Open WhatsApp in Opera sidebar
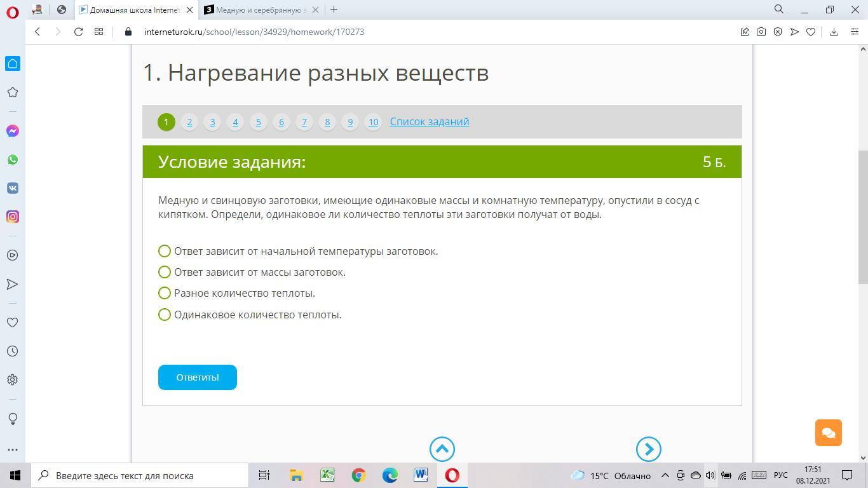The height and width of the screenshot is (488, 868). (13, 159)
